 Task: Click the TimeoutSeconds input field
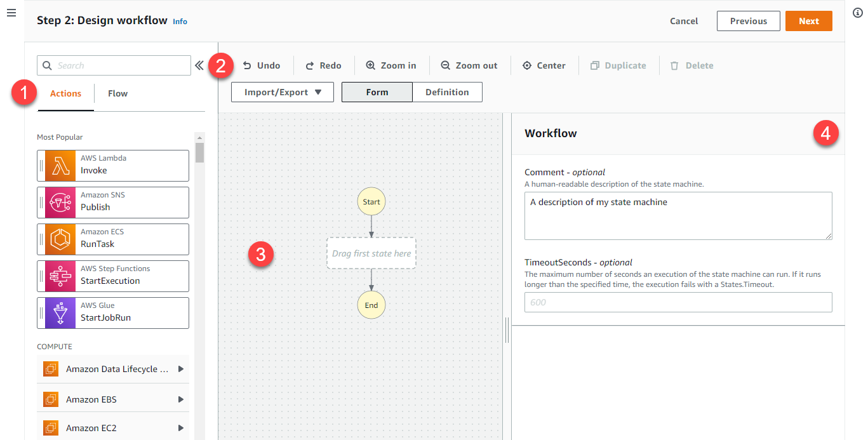pos(678,302)
